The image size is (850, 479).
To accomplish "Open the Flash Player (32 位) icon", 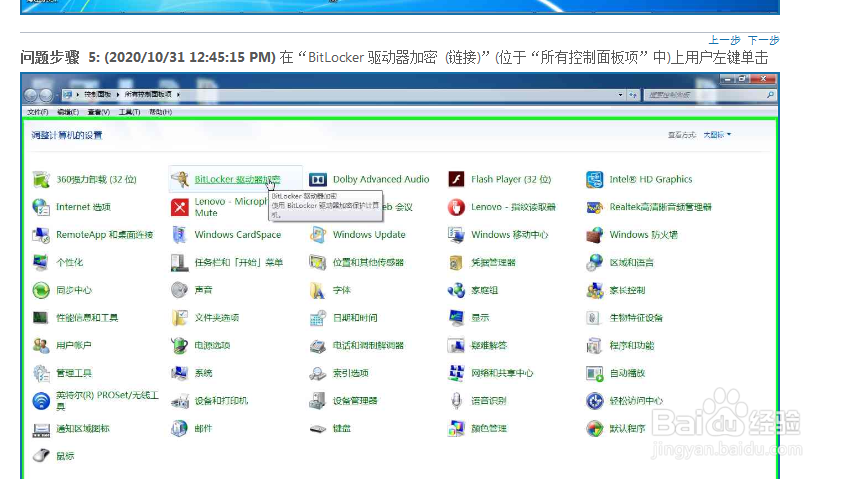I will [x=456, y=179].
